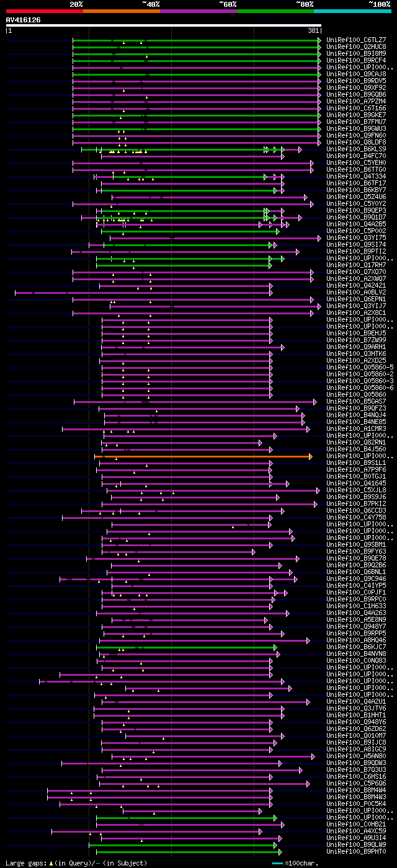
Task: Open hit UniRef100_C6TLZ7
Action: (x=357, y=40)
